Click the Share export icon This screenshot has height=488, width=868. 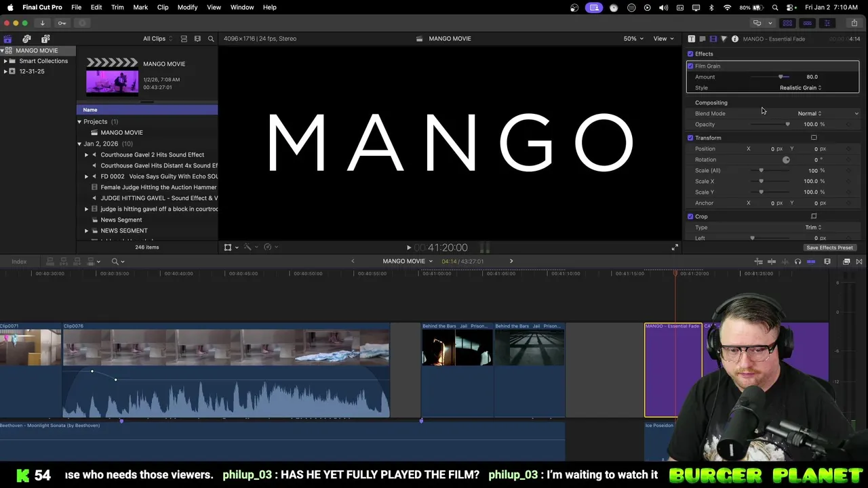tap(854, 23)
